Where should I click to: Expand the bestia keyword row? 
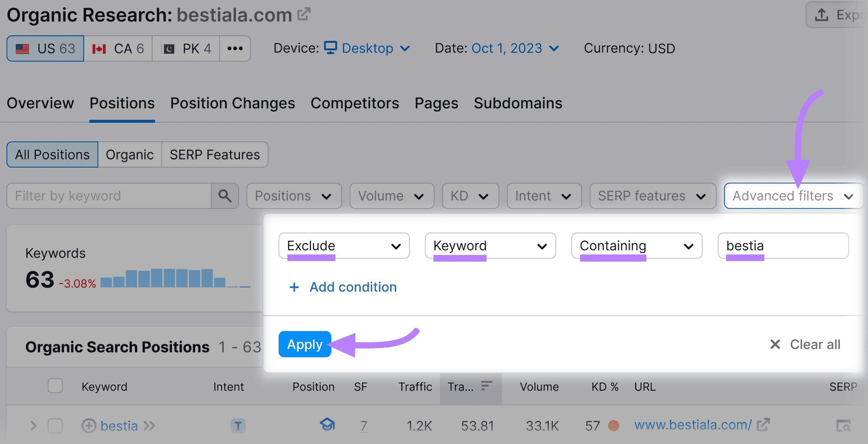tap(34, 426)
